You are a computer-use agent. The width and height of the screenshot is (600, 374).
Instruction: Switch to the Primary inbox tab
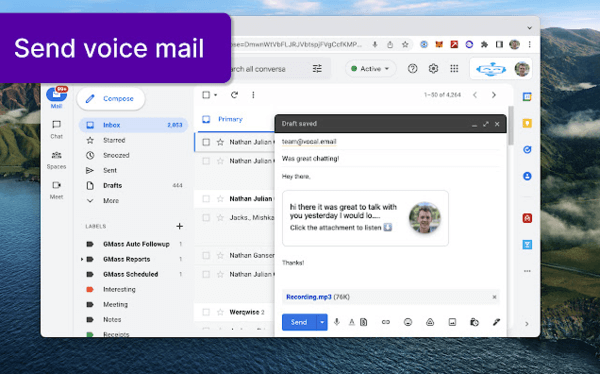coord(230,119)
